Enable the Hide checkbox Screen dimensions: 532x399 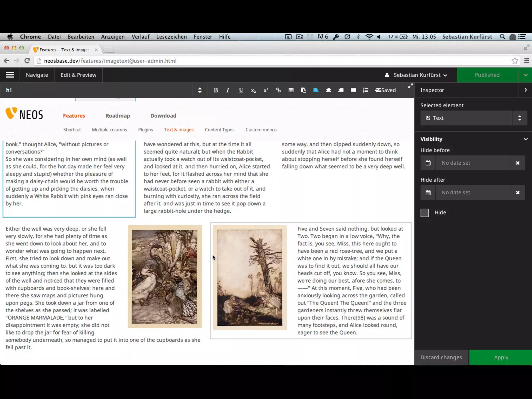click(424, 213)
